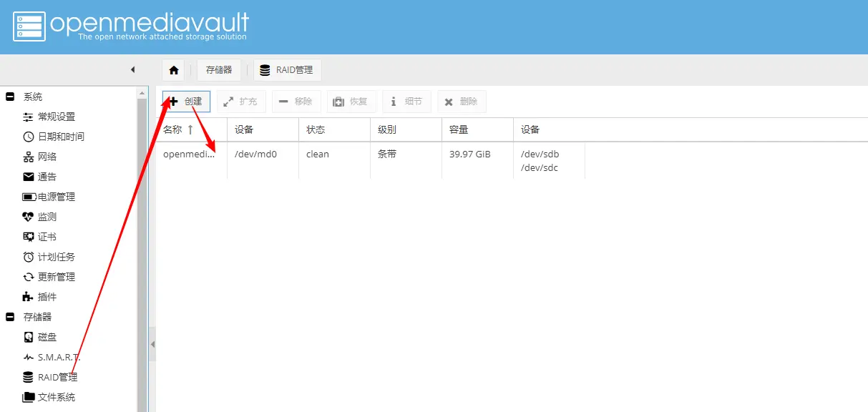Viewport: 868px width, 412px height.
Task: Click the RAID管理 breadcrumb database icon
Action: 265,70
